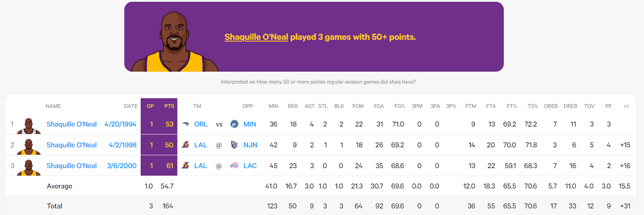
Task: Click the ORL team abbreviation link
Action: coord(201,124)
